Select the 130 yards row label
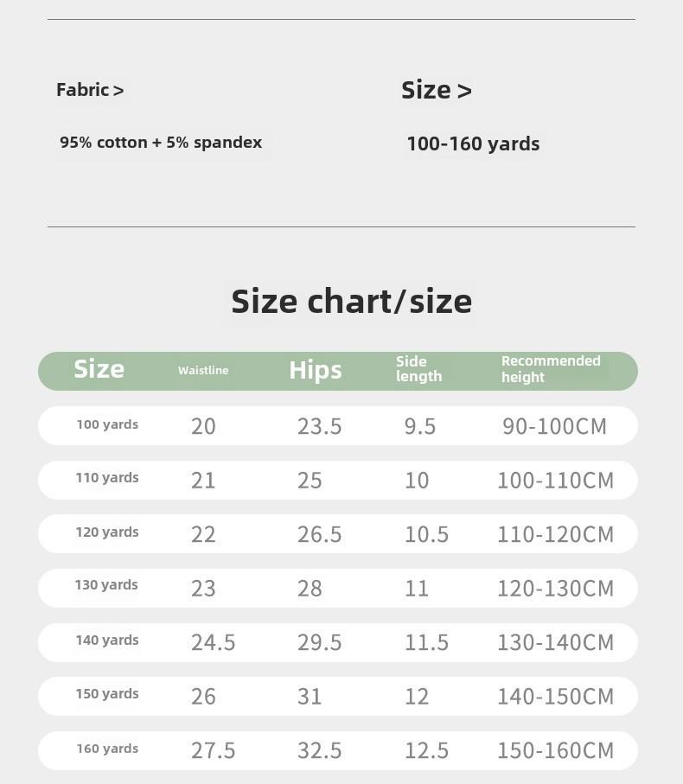Image resolution: width=683 pixels, height=784 pixels. (106, 585)
